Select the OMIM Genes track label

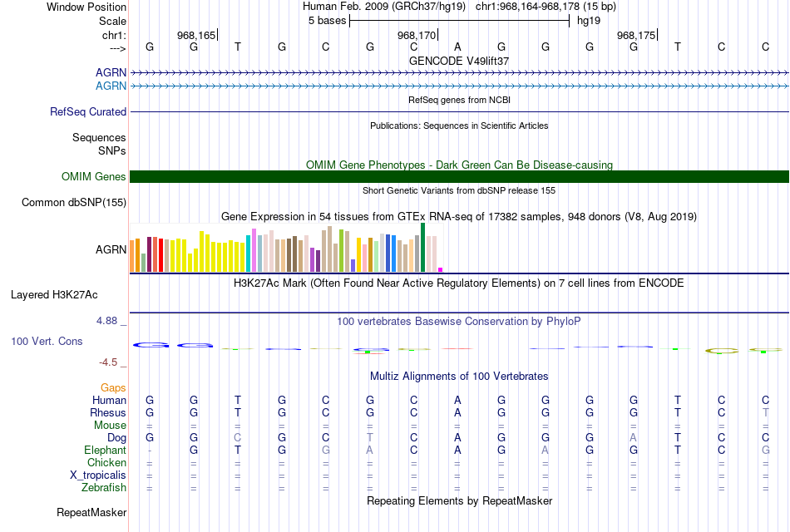click(93, 176)
